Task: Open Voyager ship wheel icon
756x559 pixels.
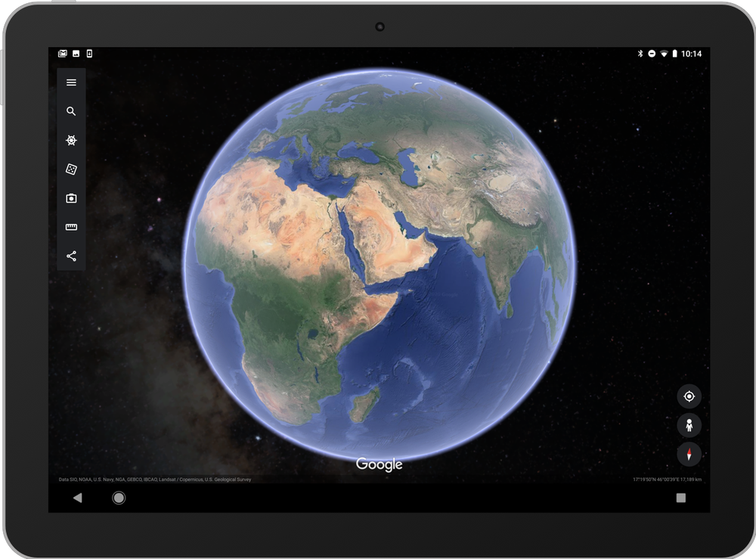Action: pos(71,141)
